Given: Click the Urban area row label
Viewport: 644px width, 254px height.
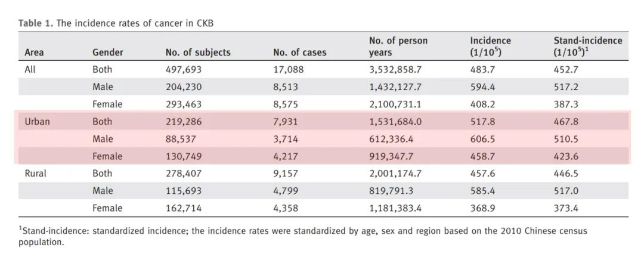Looking at the screenshot, I should point(37,122).
